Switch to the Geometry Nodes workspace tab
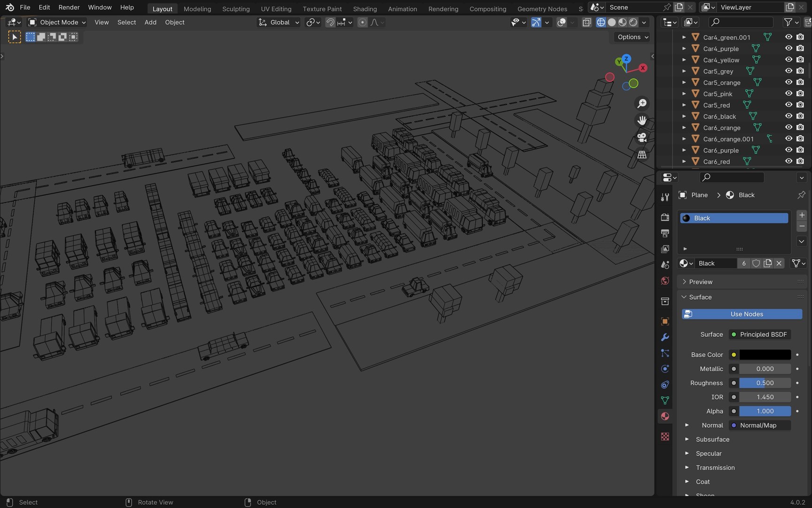The height and width of the screenshot is (508, 812). (x=542, y=9)
